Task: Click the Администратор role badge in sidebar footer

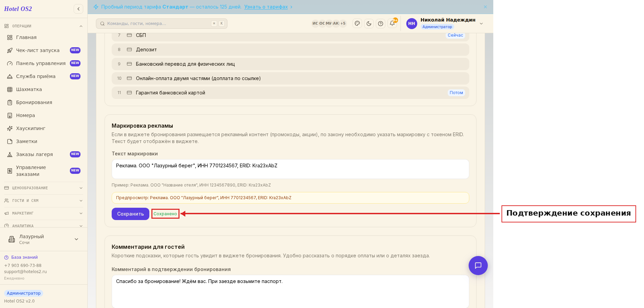Action: (x=24, y=293)
